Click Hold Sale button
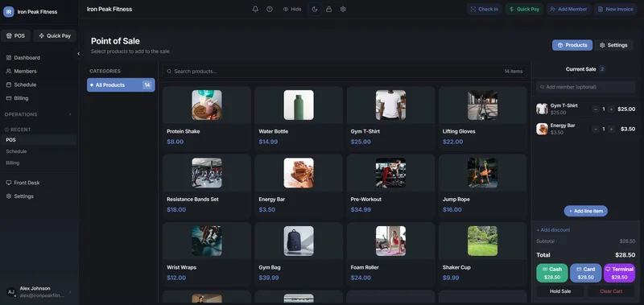644x305 pixels. 560,291
